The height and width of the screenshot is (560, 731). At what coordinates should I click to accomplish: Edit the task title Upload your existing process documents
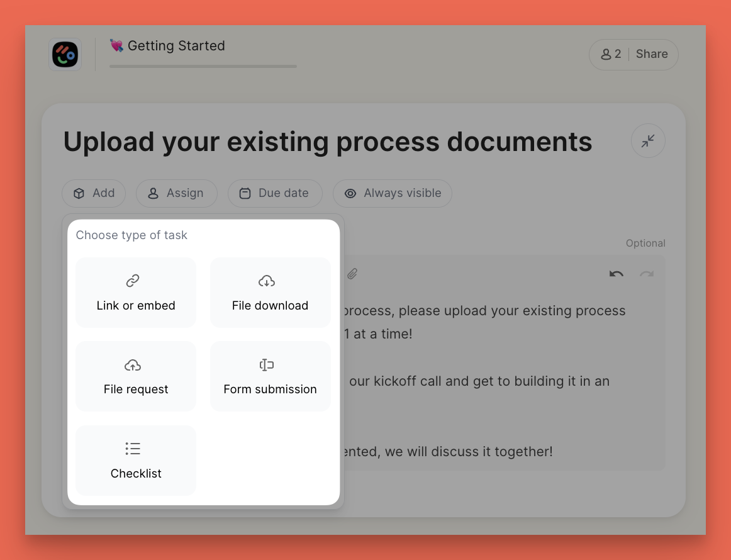pyautogui.click(x=326, y=142)
